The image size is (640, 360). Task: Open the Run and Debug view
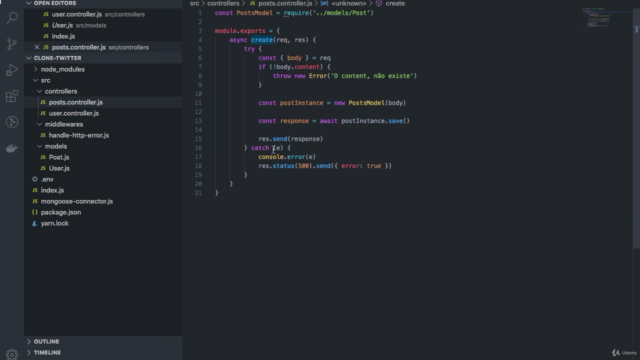click(x=12, y=70)
